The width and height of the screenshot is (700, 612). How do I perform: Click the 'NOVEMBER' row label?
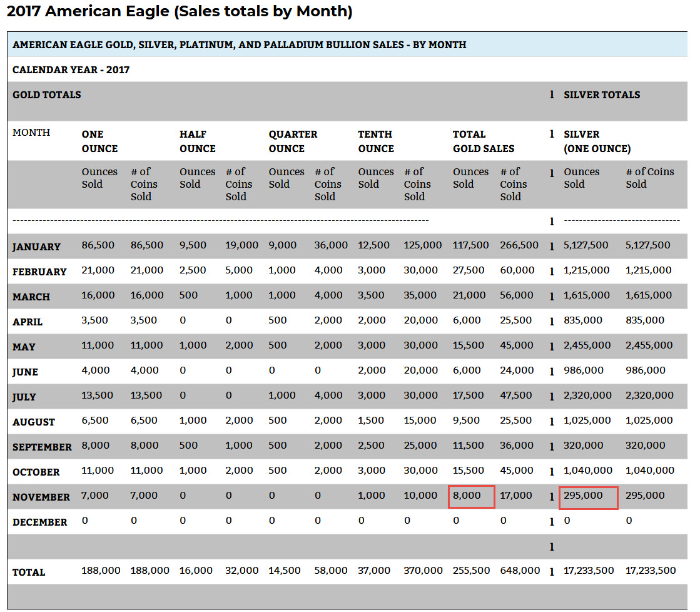[x=41, y=497]
